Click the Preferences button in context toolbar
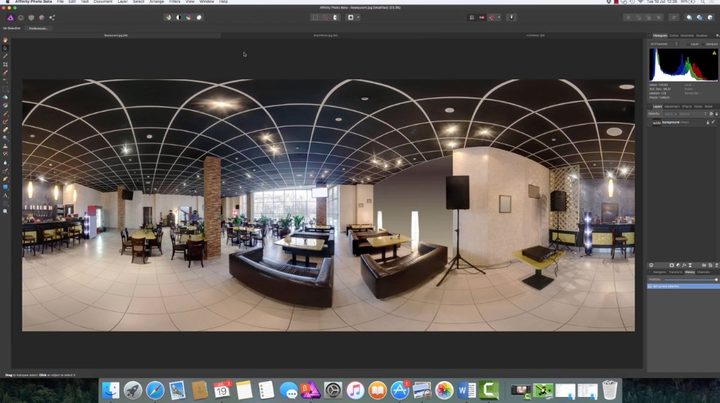Image resolution: width=720 pixels, height=403 pixels. coord(38,28)
